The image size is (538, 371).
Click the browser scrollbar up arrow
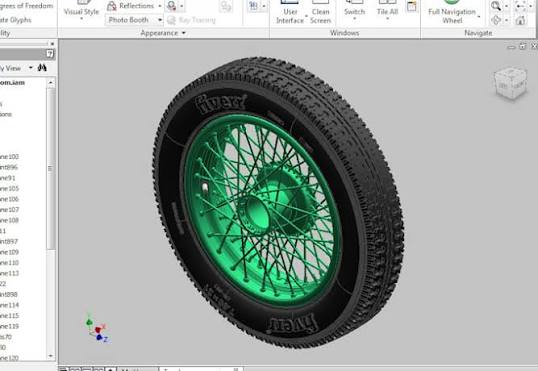(x=51, y=82)
